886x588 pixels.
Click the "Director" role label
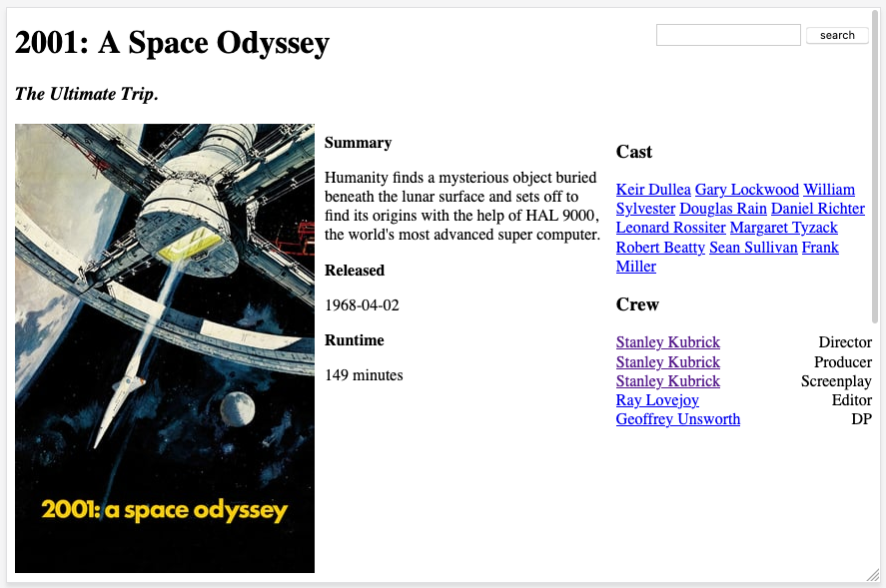click(845, 342)
